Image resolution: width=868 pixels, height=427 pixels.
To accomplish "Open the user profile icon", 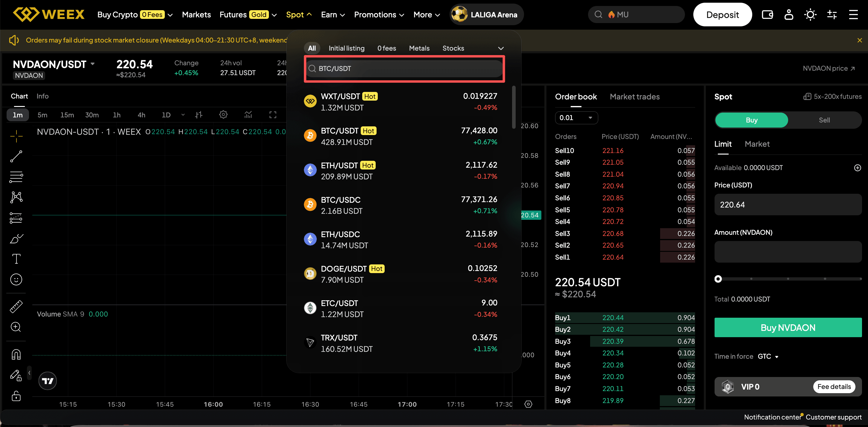I will [x=788, y=14].
